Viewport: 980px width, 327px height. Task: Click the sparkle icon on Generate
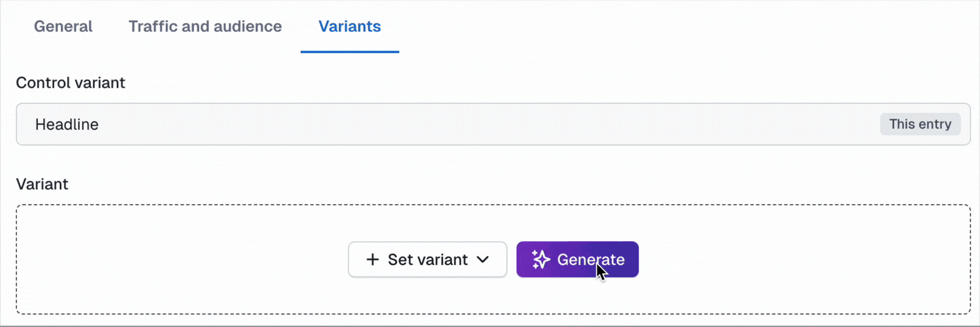tap(541, 260)
